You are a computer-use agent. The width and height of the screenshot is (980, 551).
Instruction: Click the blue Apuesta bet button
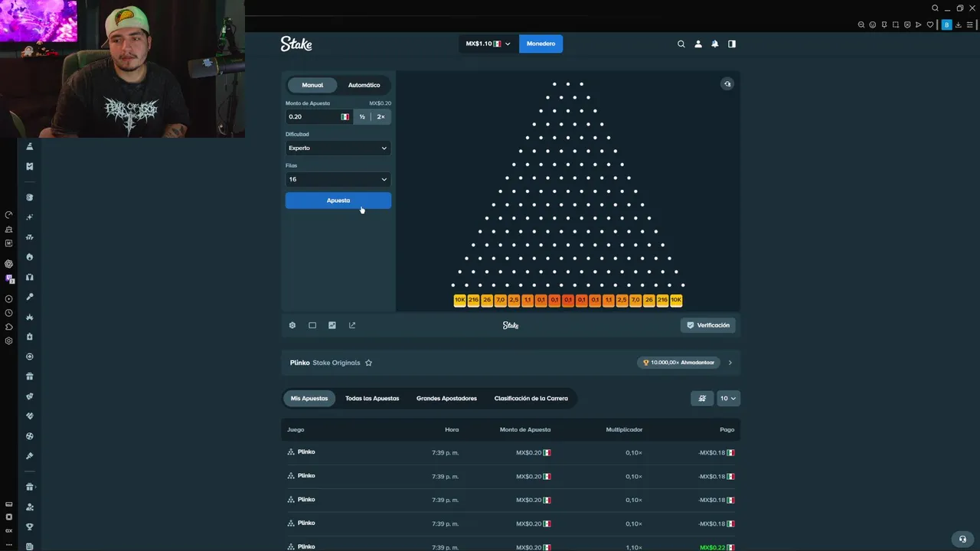coord(338,201)
